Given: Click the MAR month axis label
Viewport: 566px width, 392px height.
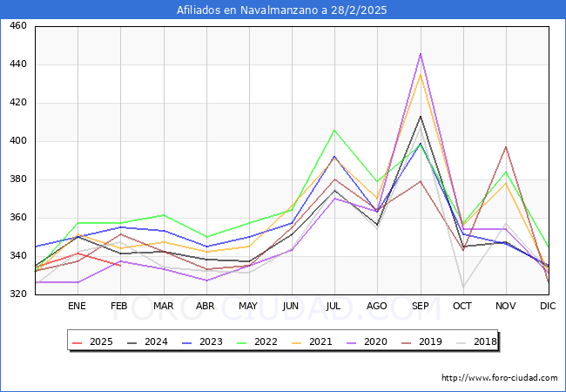Looking at the screenshot, I should (163, 306).
